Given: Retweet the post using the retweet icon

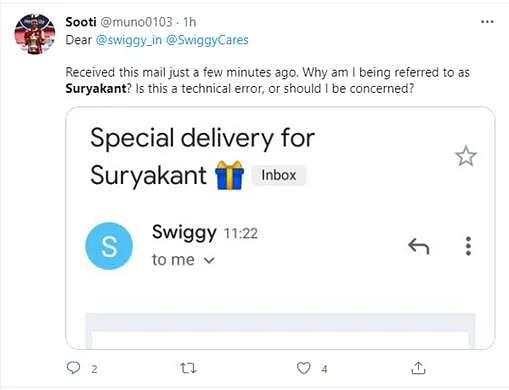Looking at the screenshot, I should point(188,368).
